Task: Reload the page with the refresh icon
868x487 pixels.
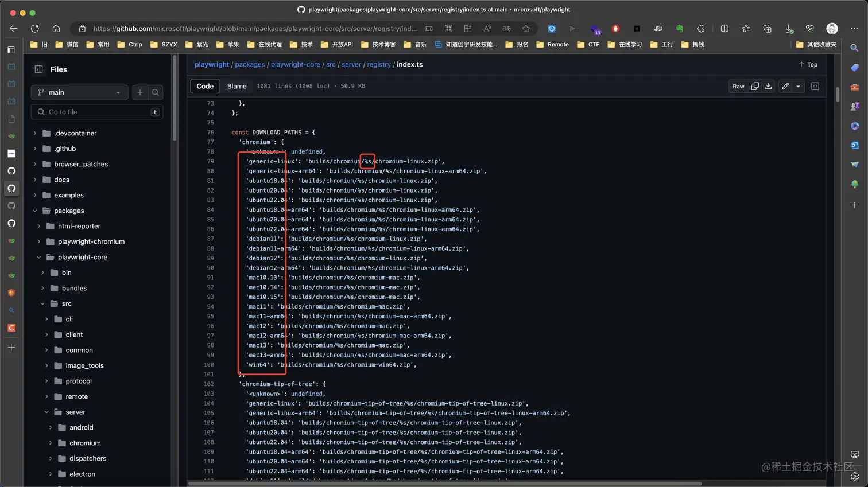Action: [35, 28]
